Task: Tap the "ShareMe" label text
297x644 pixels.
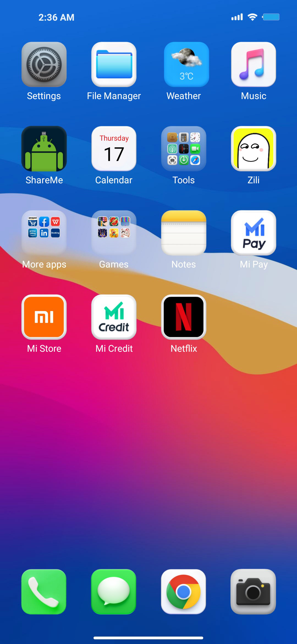Action: [x=44, y=180]
